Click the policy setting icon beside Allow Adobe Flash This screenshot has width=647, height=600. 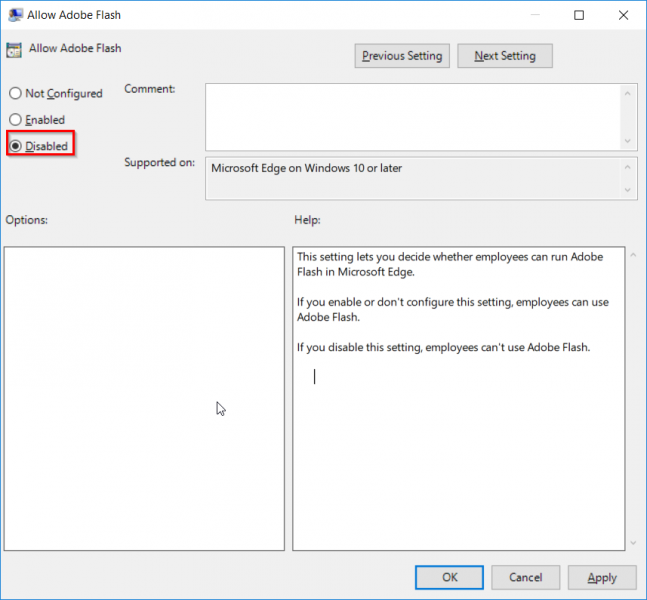pos(14,50)
